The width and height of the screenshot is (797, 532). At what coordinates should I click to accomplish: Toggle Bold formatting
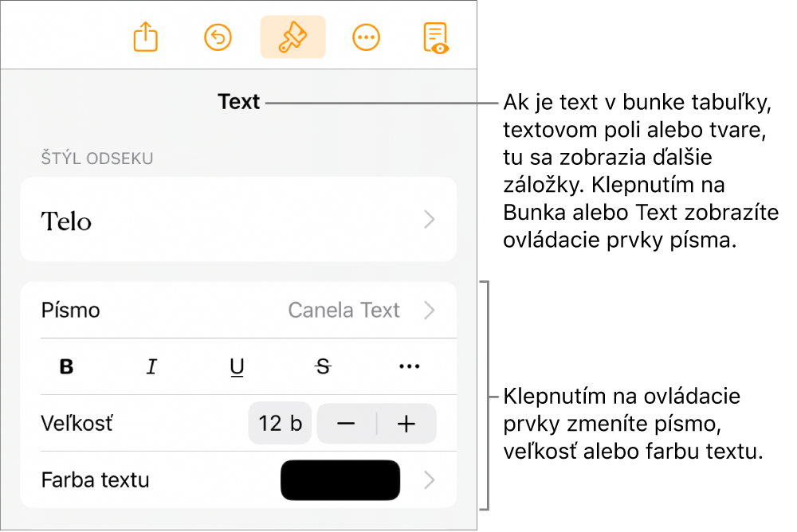[x=67, y=366]
